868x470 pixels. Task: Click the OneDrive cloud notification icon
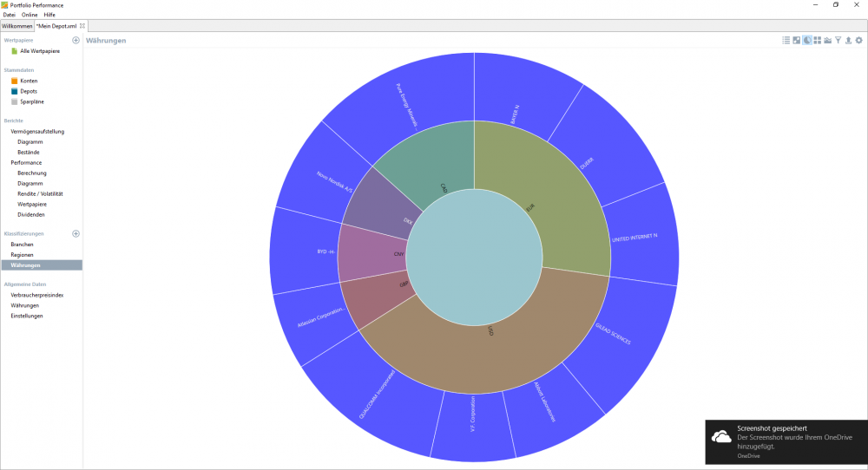[720, 437]
